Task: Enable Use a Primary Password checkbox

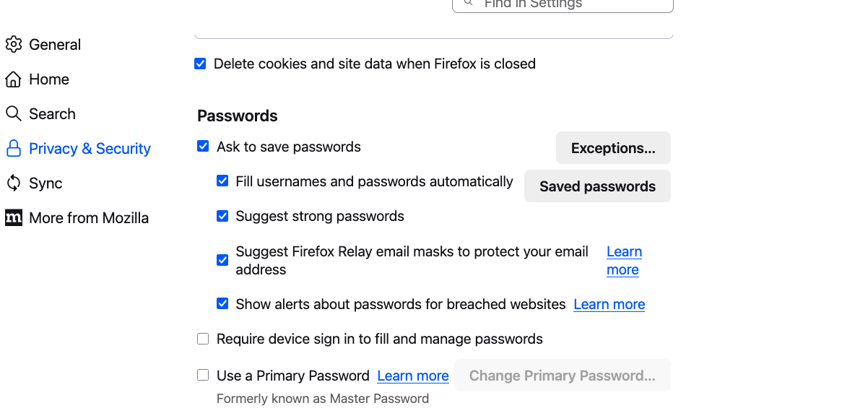Action: tap(203, 376)
